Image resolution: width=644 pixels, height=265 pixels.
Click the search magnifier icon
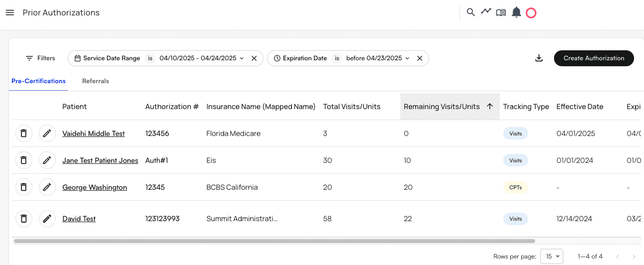[470, 12]
